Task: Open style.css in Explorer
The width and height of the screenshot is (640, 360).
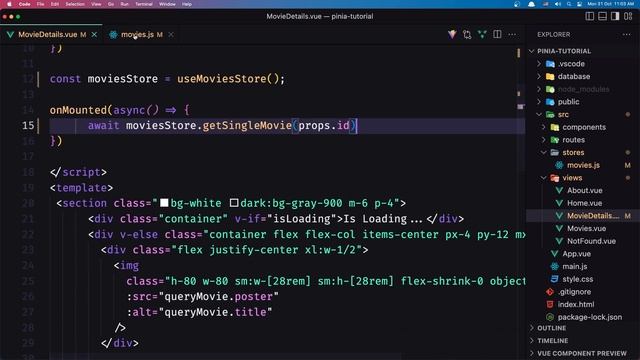Action: (x=577, y=279)
